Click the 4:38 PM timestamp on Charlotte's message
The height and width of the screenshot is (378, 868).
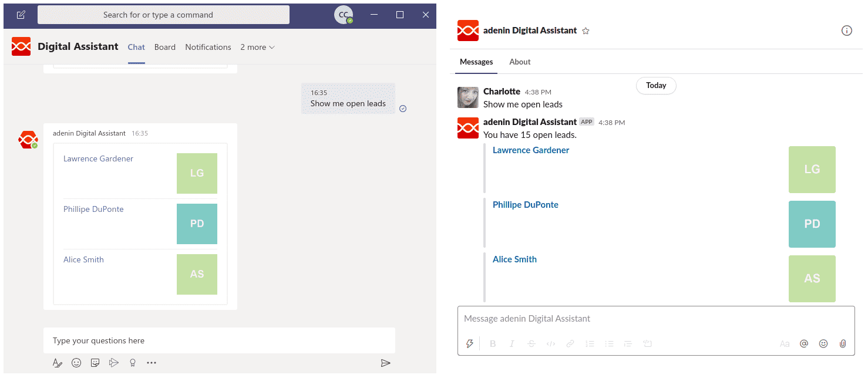538,92
